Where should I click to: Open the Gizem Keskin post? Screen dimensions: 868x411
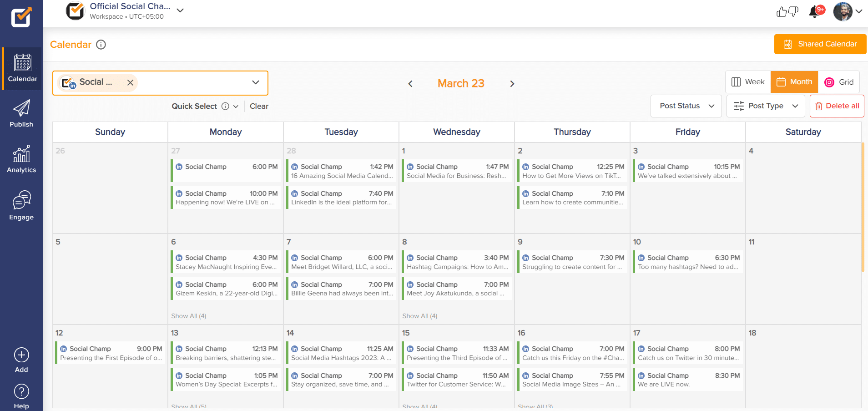226,289
